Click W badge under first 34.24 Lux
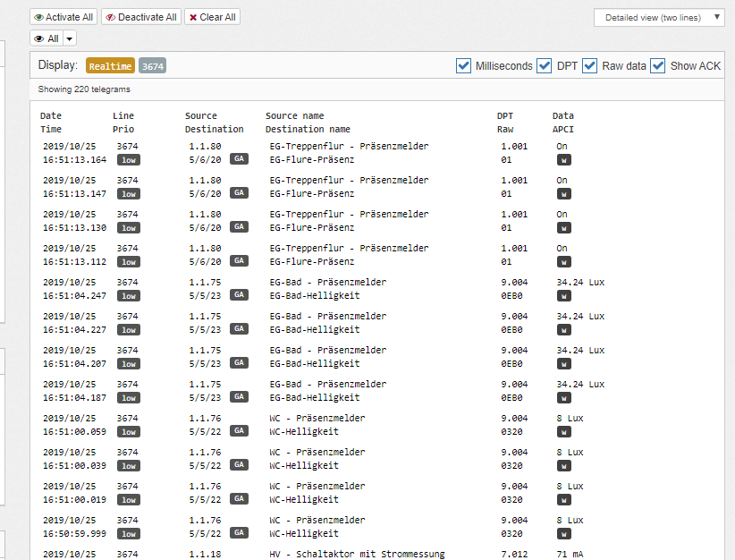Viewport: 735px width, 560px height. [x=564, y=295]
